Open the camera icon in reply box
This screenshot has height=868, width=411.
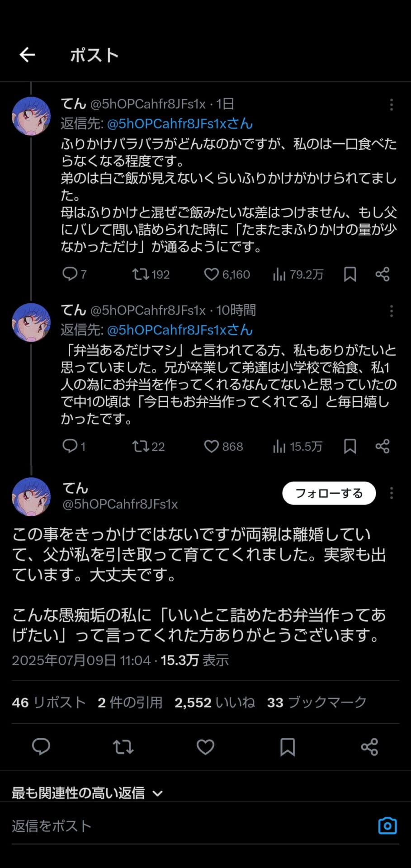(387, 826)
